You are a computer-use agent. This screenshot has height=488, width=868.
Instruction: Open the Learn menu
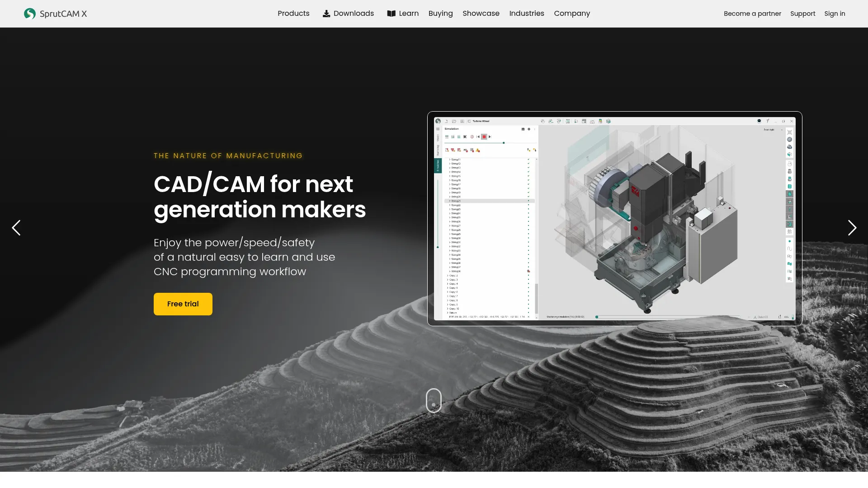(x=403, y=14)
